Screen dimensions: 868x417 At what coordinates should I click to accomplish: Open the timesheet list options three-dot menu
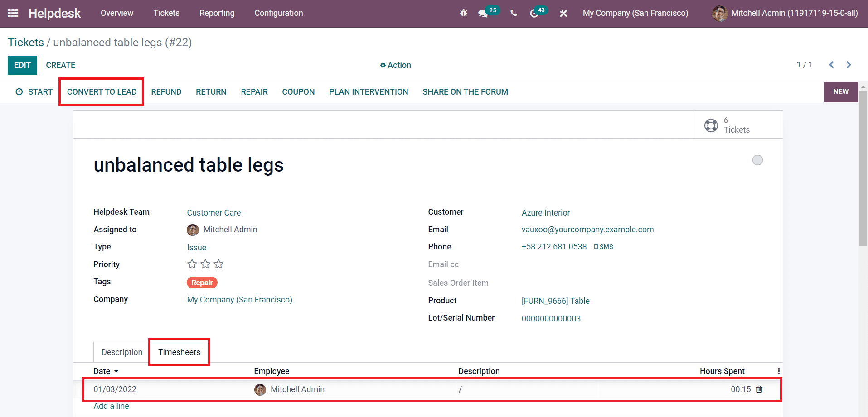(x=779, y=370)
